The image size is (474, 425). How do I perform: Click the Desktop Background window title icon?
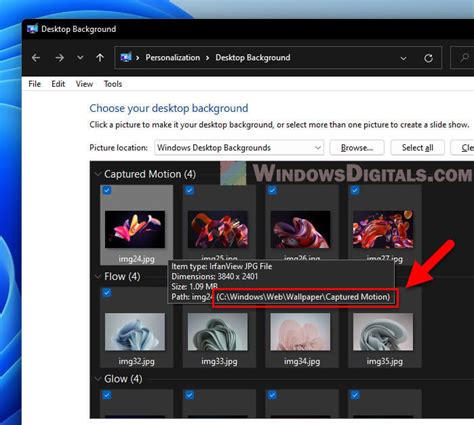[x=32, y=29]
